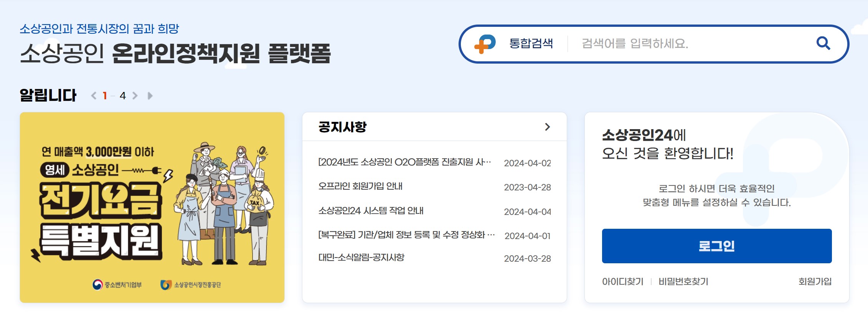Click the date 2024-04-02
Screen dimensions: 868x315
527,163
